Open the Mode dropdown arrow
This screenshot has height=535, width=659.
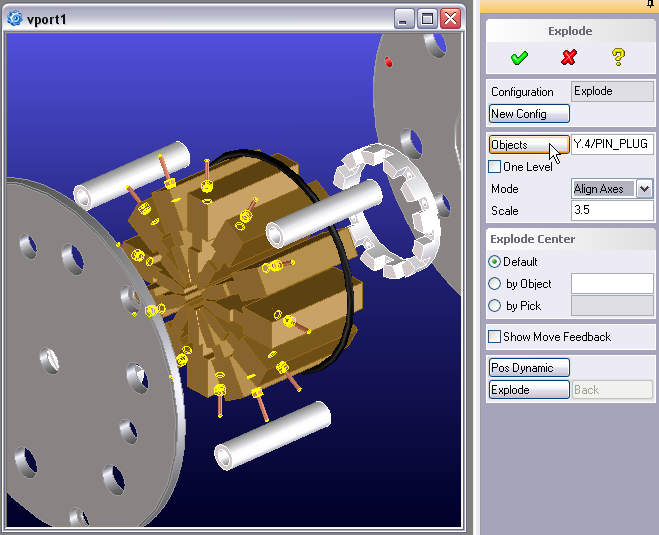tap(644, 188)
